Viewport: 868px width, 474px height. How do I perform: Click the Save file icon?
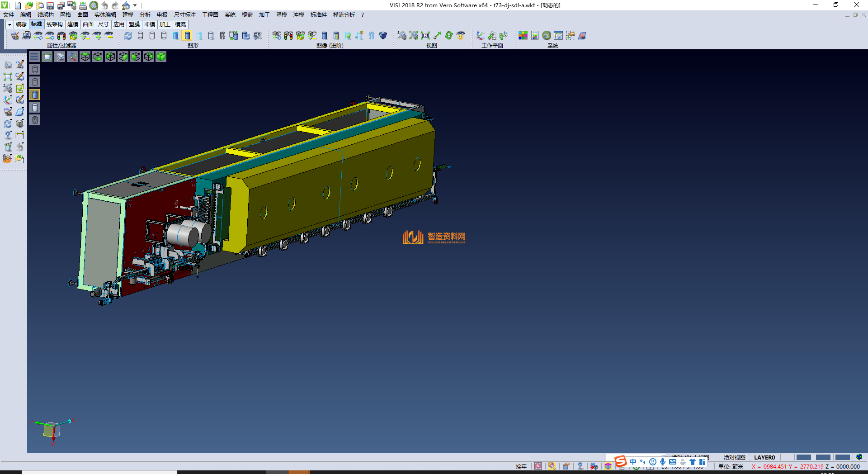coord(50,5)
